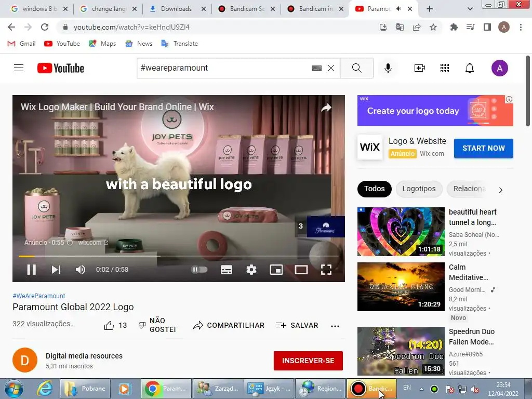Click the Create your logo today banner

[x=435, y=111]
